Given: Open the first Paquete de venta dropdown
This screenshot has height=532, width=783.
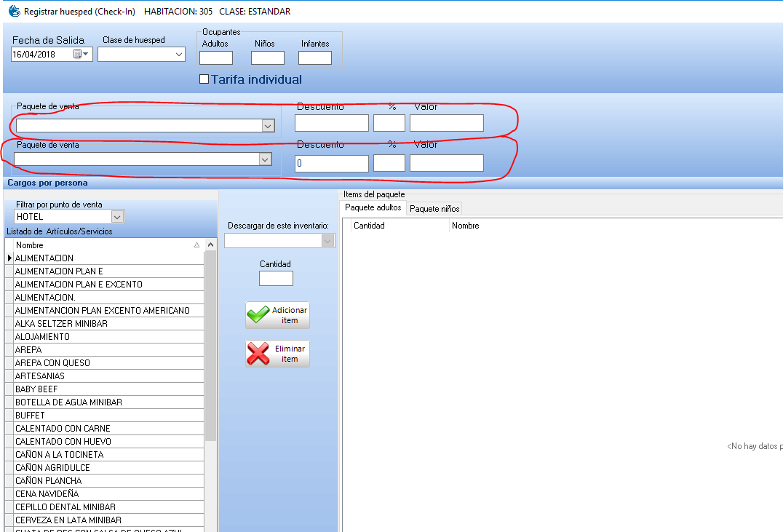Looking at the screenshot, I should tap(267, 126).
